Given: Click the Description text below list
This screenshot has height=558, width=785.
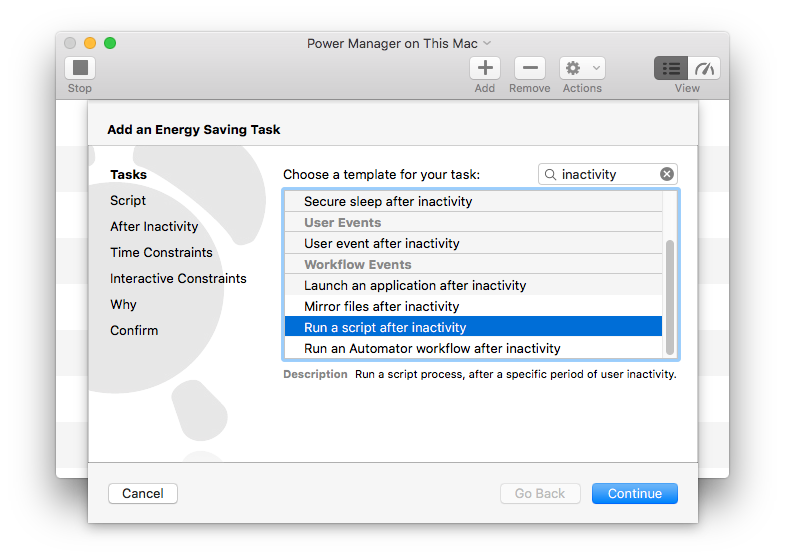Looking at the screenshot, I should click(x=516, y=374).
